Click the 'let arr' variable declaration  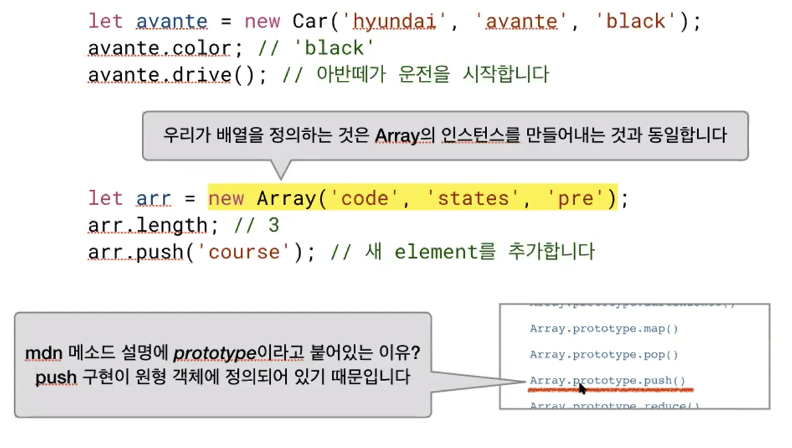130,198
